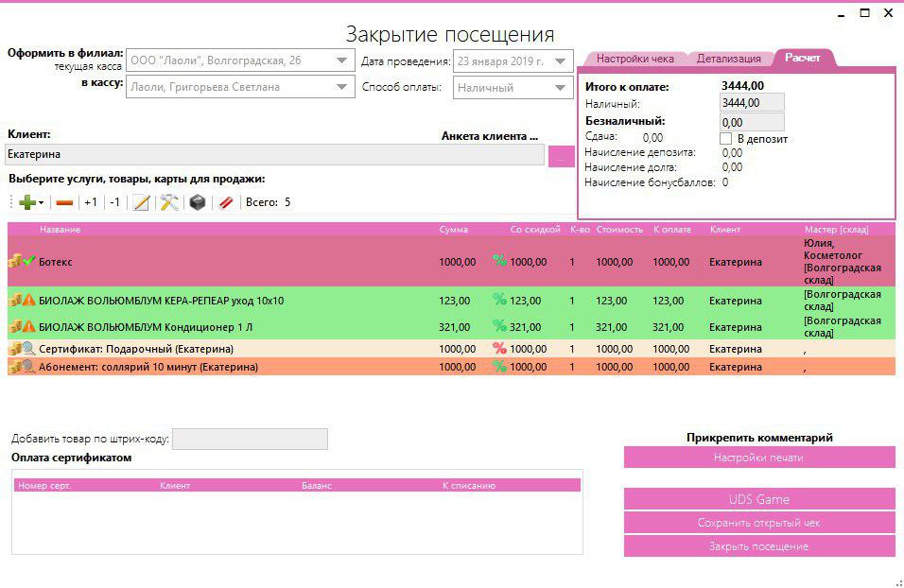The height and width of the screenshot is (588, 904).
Task: Click the red minus icon to remove item
Action: click(x=62, y=201)
